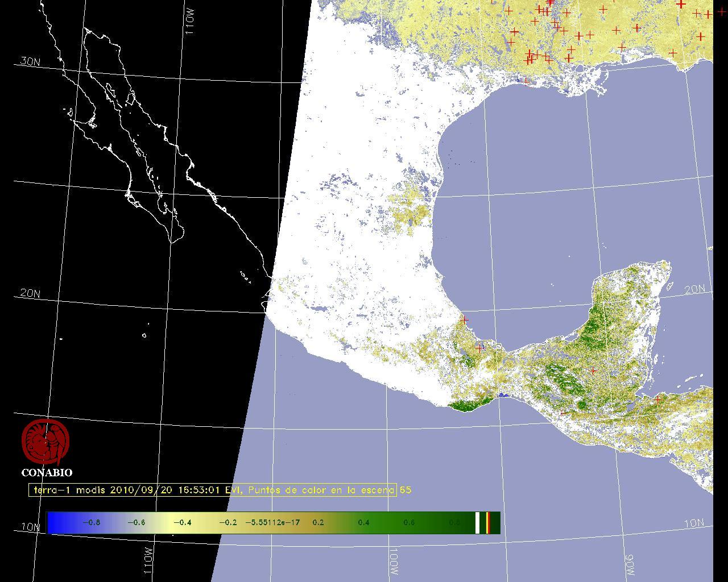Click the 20N label on the left side
This screenshot has height=582, width=728.
(30, 294)
